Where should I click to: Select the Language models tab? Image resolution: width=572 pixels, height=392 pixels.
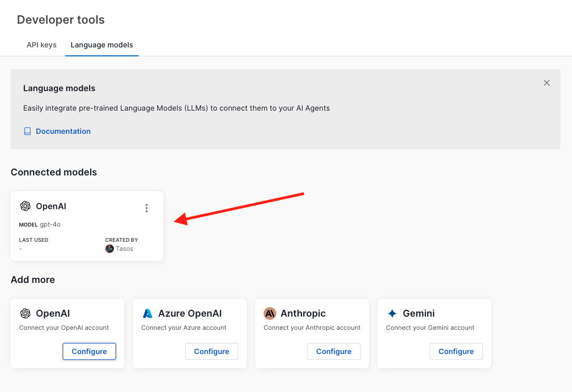tap(102, 45)
